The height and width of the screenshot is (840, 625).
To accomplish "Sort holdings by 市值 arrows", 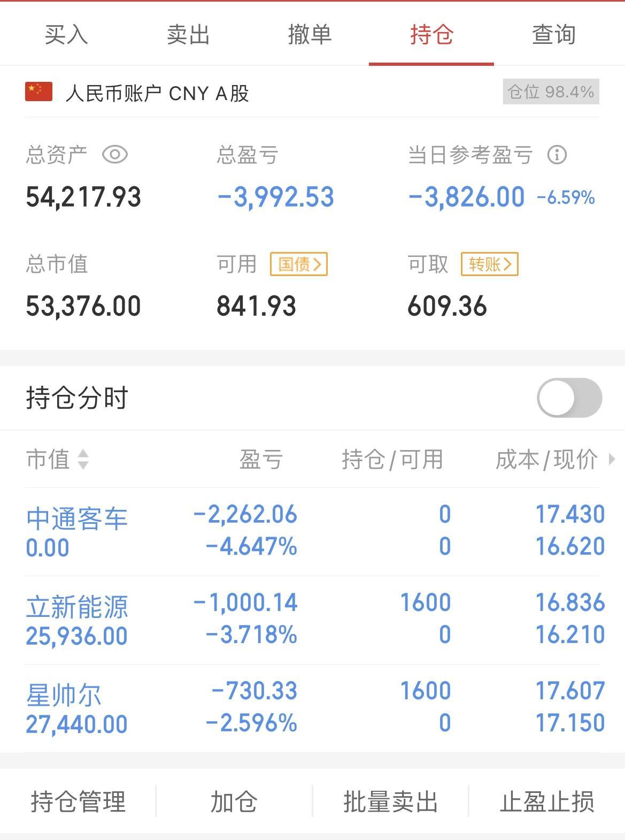I will [x=83, y=460].
